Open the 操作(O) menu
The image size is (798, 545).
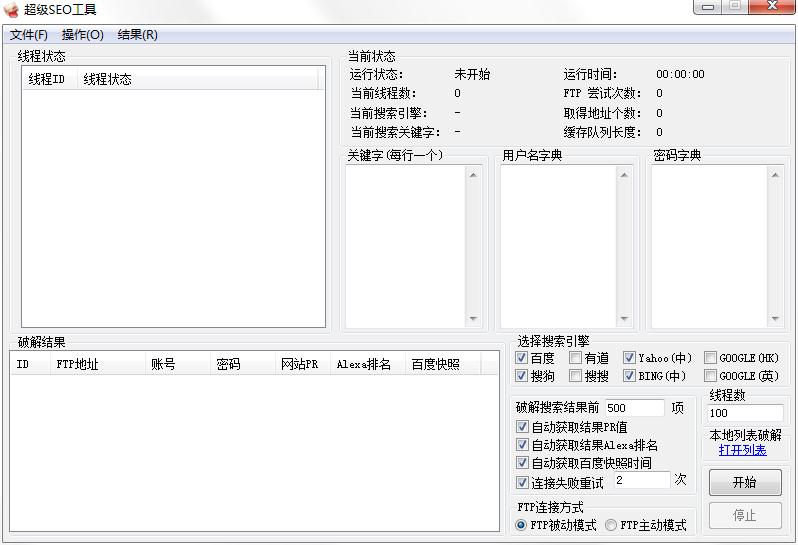[82, 35]
